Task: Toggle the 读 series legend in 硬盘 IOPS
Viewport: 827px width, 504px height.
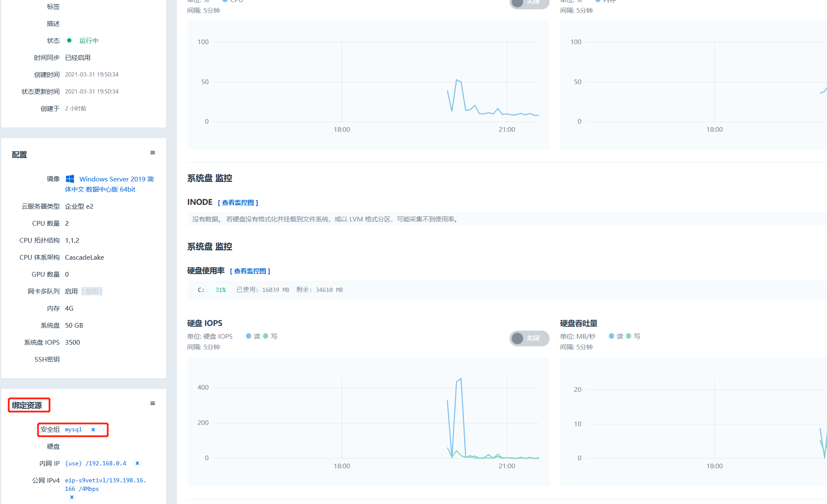Action: point(253,336)
